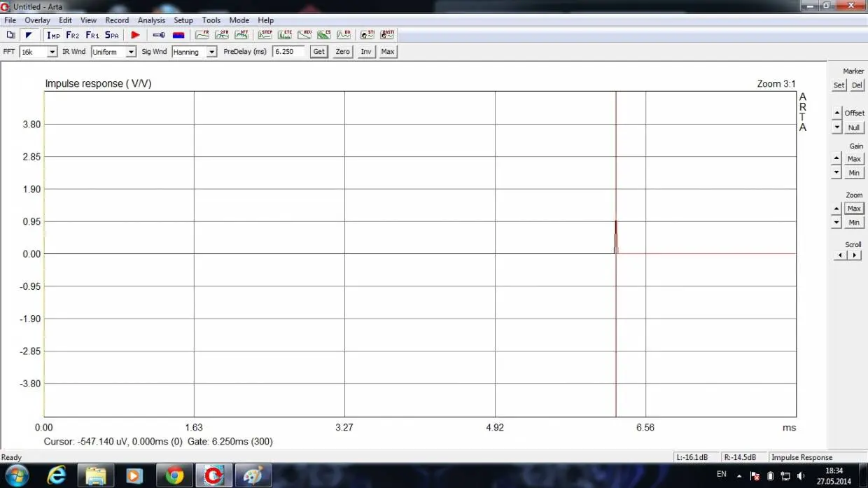Click the blue and red level icon

click(178, 34)
